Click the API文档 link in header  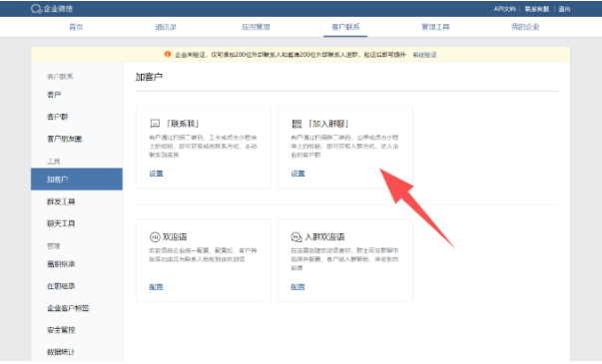point(504,9)
